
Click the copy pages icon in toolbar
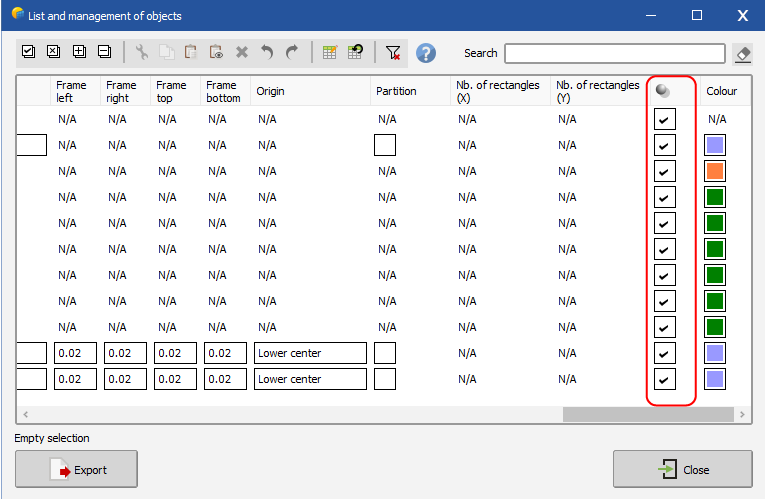click(167, 52)
